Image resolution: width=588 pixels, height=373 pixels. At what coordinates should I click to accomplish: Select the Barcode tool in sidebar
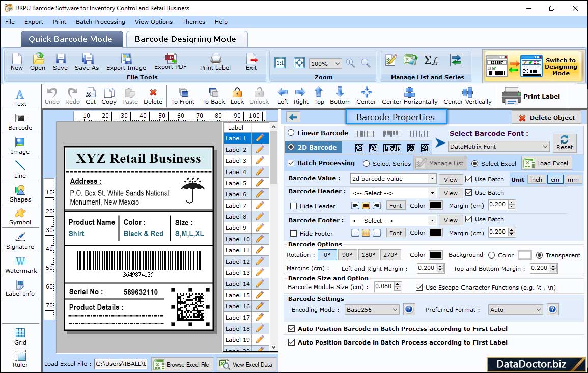[20, 123]
